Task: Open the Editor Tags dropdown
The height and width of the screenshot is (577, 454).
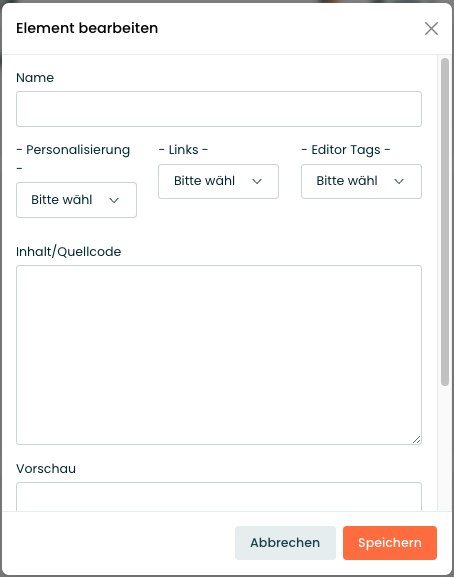Action: click(361, 181)
